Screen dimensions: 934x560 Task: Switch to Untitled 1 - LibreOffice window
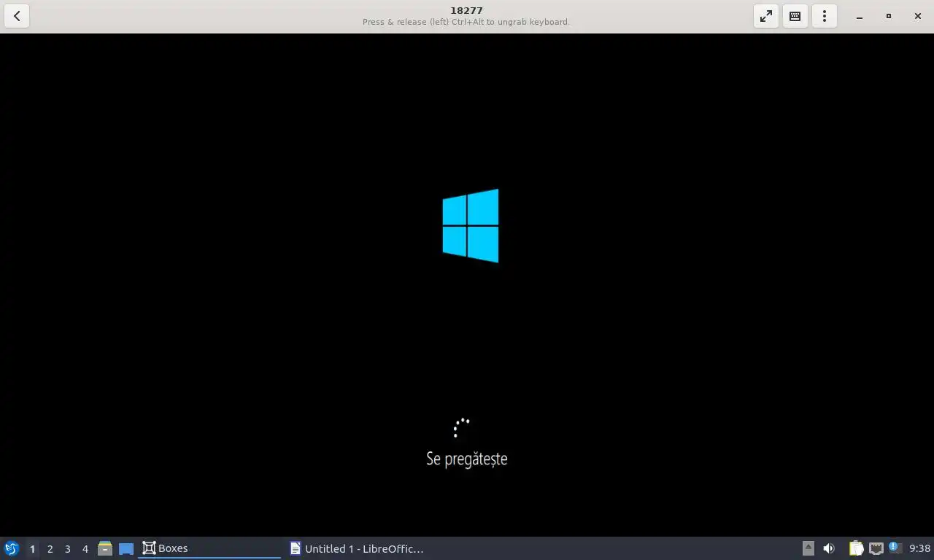(x=357, y=548)
